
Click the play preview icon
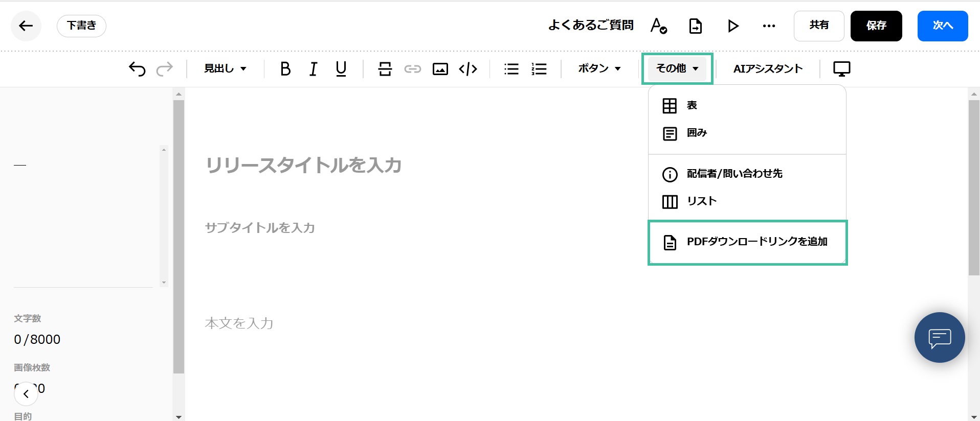(x=733, y=26)
